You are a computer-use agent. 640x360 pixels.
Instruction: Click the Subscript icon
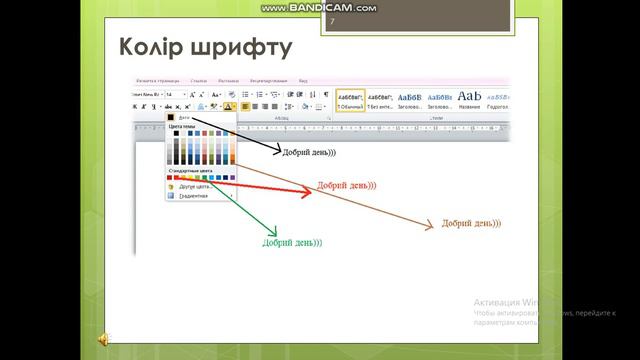coord(178,107)
